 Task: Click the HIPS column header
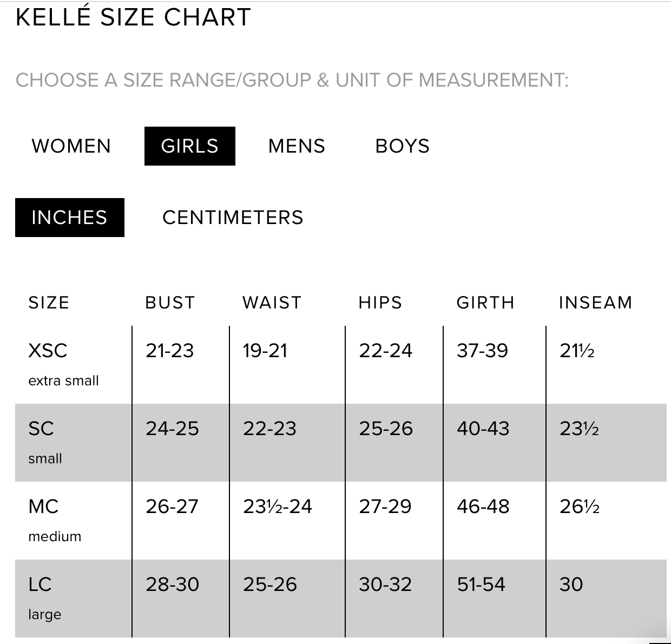pyautogui.click(x=380, y=303)
